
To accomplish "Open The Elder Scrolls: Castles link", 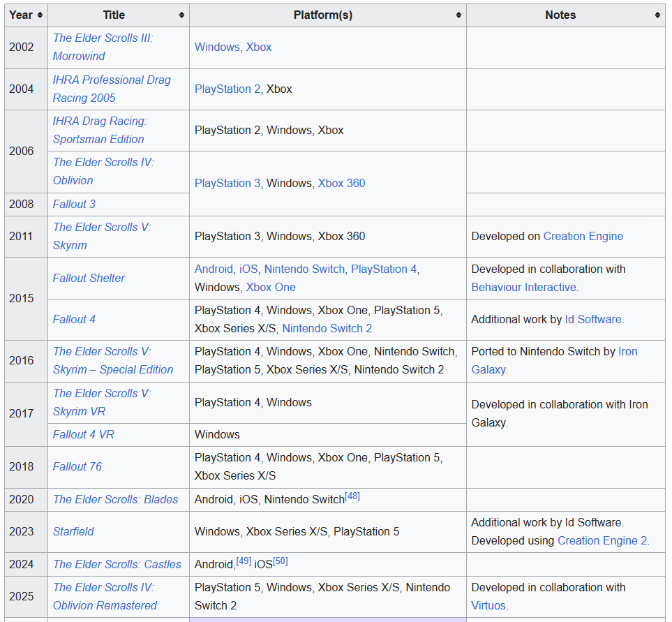I will click(117, 564).
